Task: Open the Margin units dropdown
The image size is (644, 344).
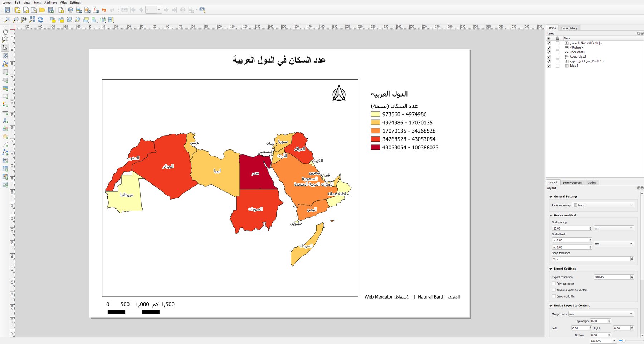Action: (601, 314)
